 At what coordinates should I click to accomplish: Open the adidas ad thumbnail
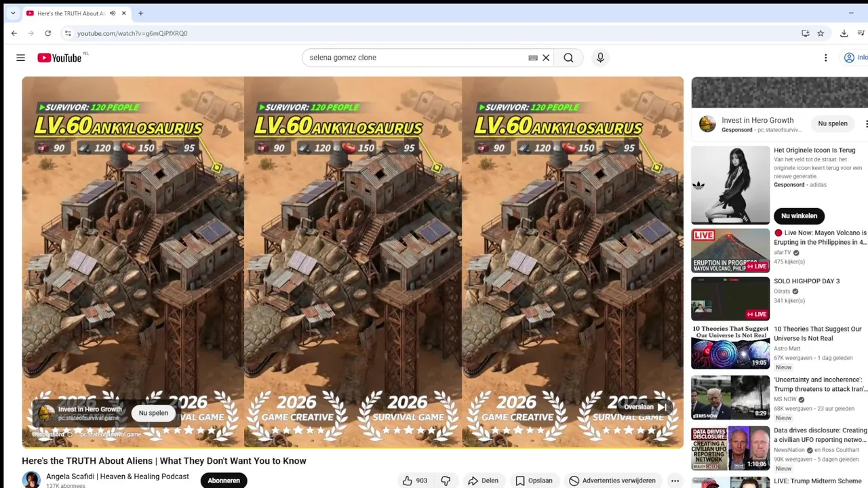pos(730,185)
